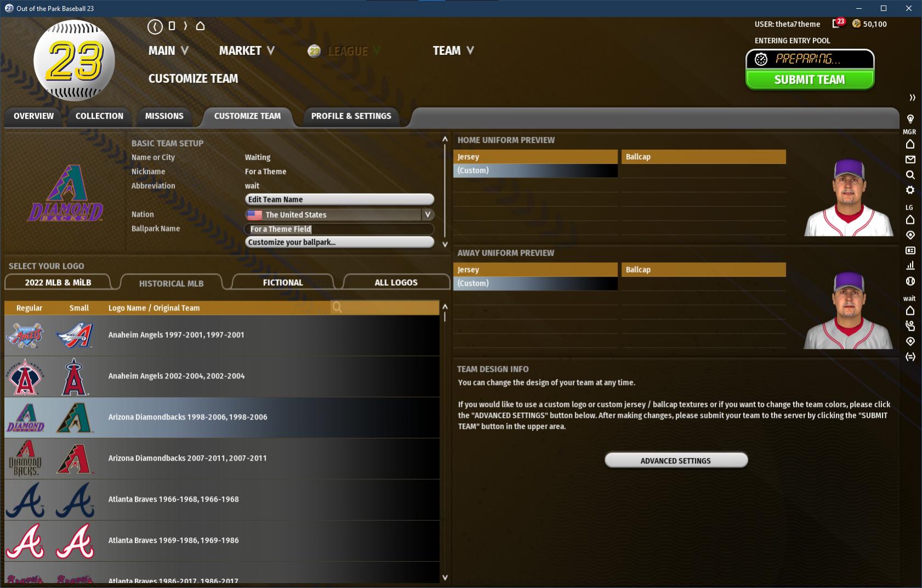Screen dimensions: 922x588
Task: Click the green SUBMIT TEAM button
Action: click(810, 80)
